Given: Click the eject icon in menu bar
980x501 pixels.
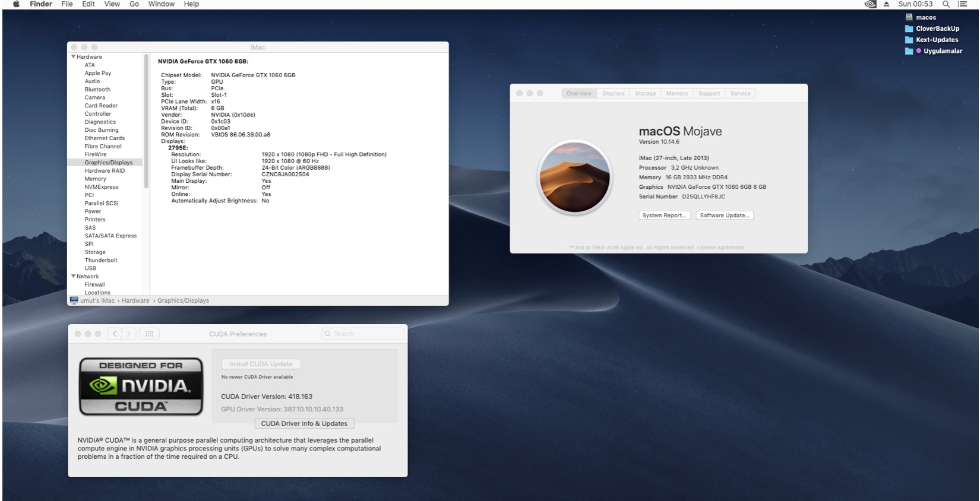Looking at the screenshot, I should point(886,4).
